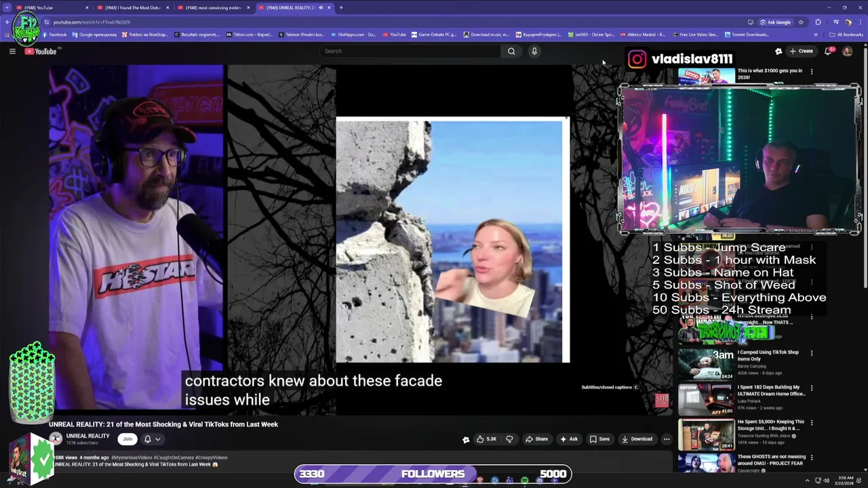Open 'These GHOSTS are not messing around' video
Viewport: 868px width, 488px height.
707,463
